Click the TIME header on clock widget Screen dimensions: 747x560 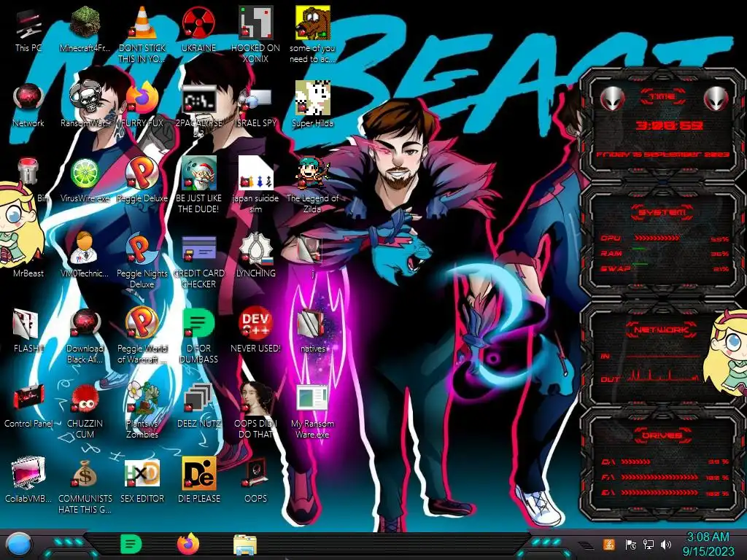(662, 97)
